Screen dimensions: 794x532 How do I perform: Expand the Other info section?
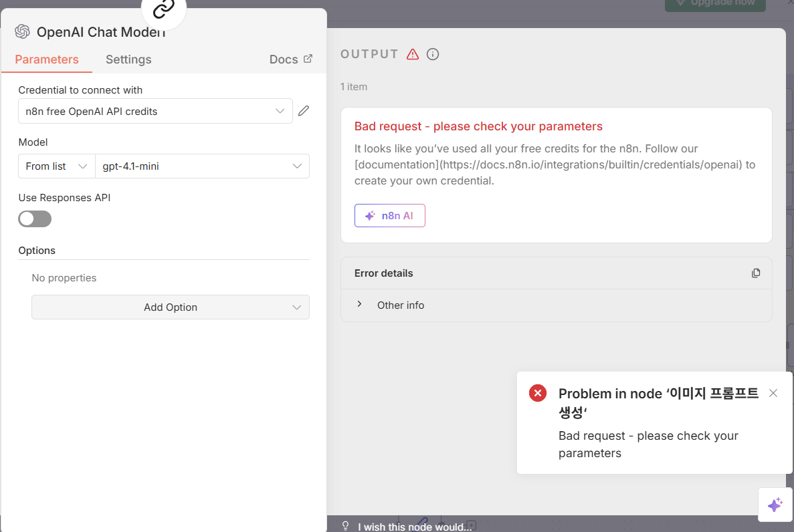360,305
